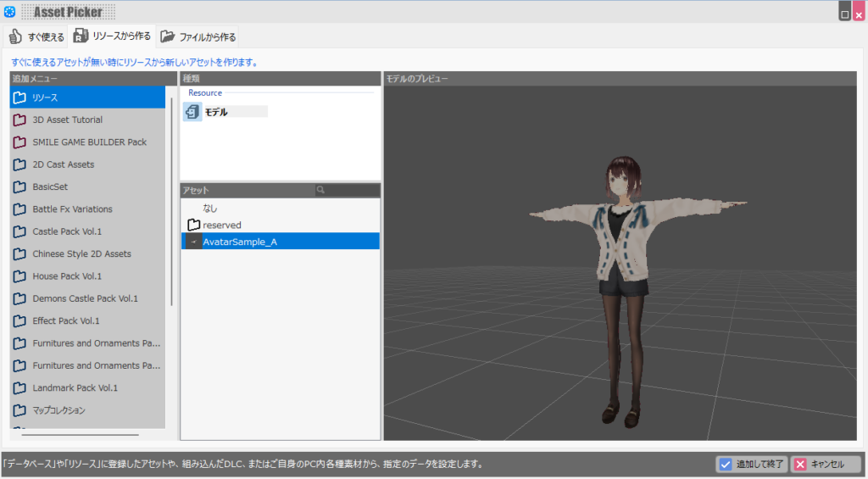Click the 3D Asset Tutorial folder icon
The width and height of the screenshot is (868, 479).
(19, 120)
